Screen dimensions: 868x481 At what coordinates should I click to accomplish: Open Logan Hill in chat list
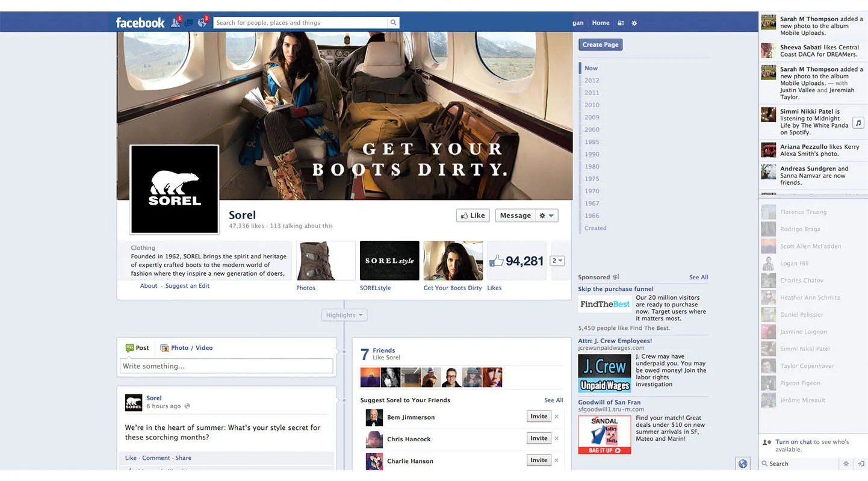coord(813,264)
